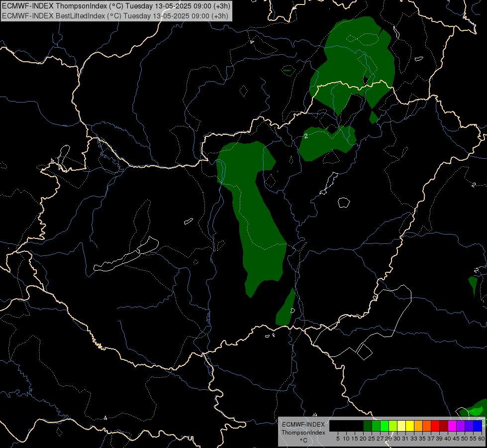Click the magenta 40–45 legend swatch
The image size is (487, 448).
coord(452,426)
